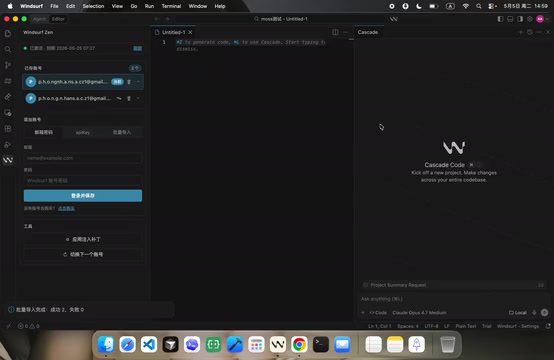The width and height of the screenshot is (554, 360).
Task: Select the apiKey tab in add account
Action: coord(83,132)
